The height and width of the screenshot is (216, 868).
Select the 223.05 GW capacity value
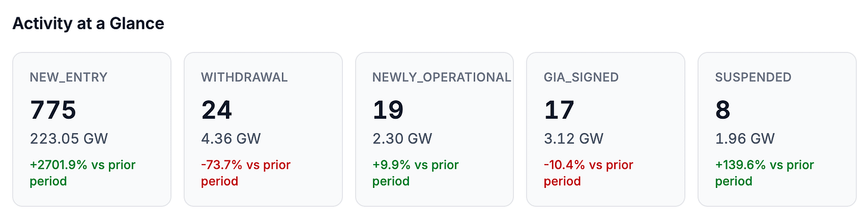tap(69, 139)
